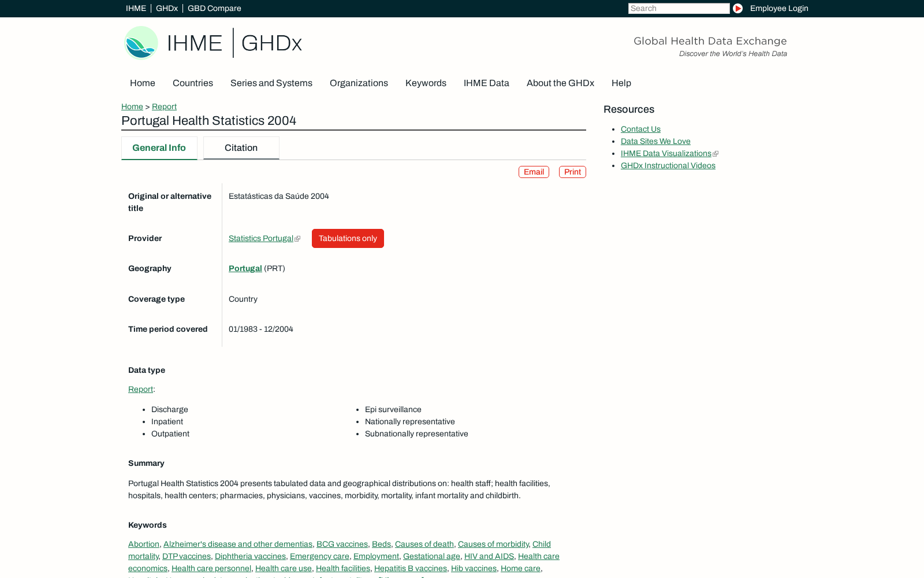Open Health care use keyword link
This screenshot has width=924, height=578.
click(x=284, y=569)
